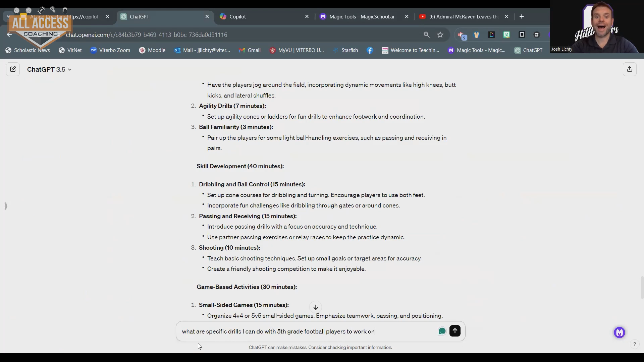This screenshot has height=362, width=644.
Task: Click the extension icon with badge 5
Action: (462, 35)
